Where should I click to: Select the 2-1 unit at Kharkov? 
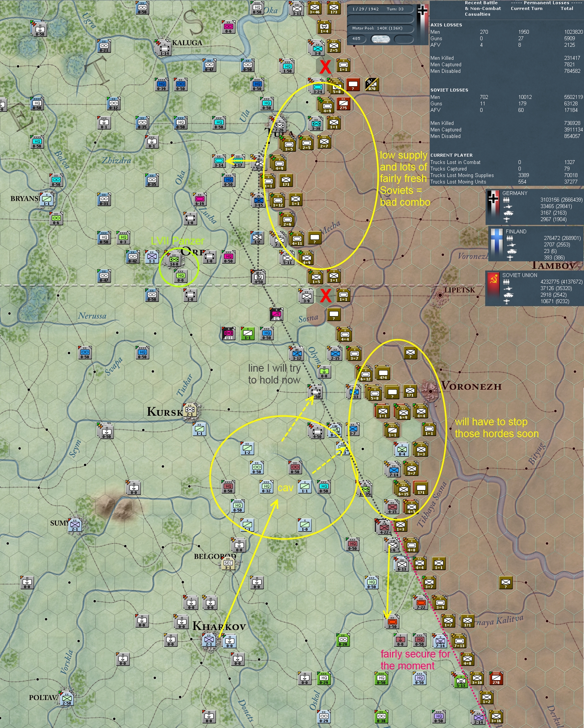209,640
